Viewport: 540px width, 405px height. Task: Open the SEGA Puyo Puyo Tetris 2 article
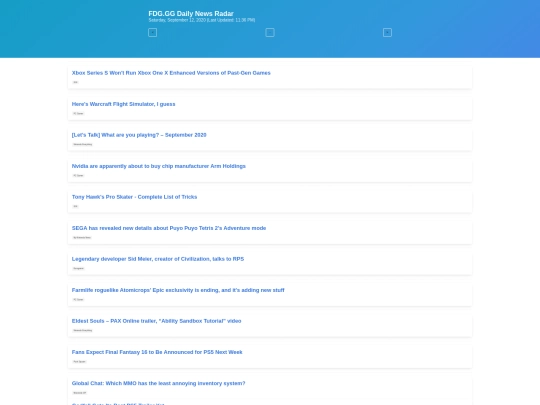click(x=169, y=228)
